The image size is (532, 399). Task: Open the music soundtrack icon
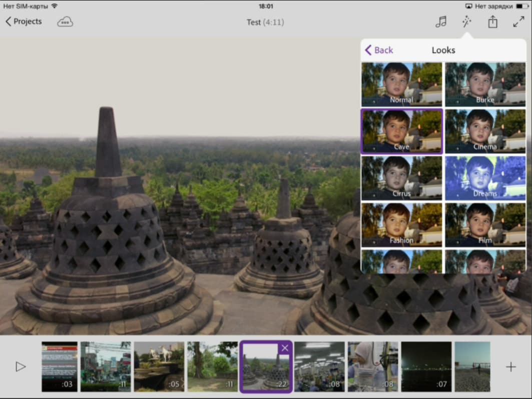[x=441, y=22]
